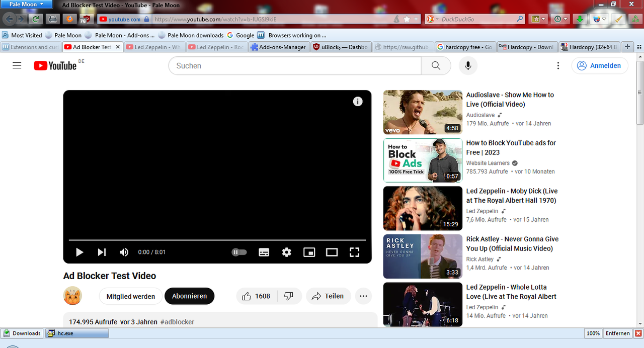Switch to the uBlock Dashboard tab
This screenshot has width=644, height=348.
tap(341, 47)
